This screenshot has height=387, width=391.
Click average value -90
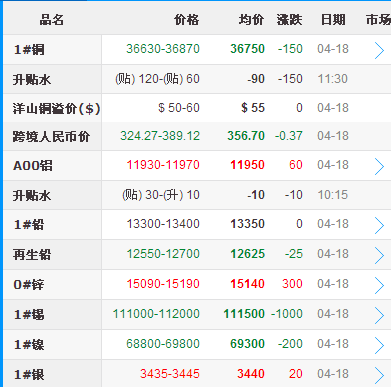[256, 79]
